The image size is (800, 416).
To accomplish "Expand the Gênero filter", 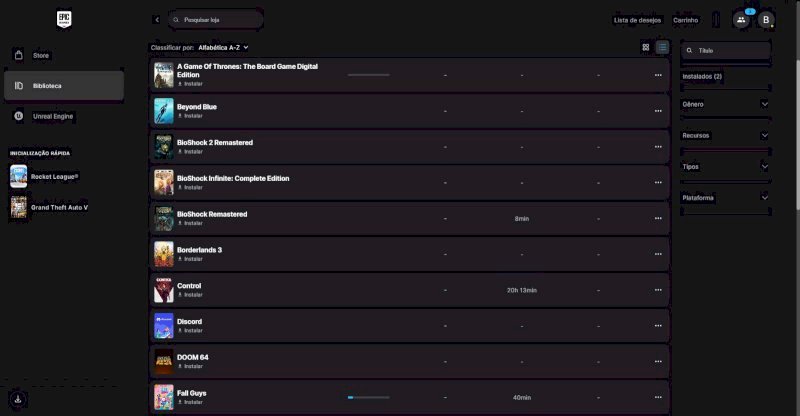I will click(764, 104).
